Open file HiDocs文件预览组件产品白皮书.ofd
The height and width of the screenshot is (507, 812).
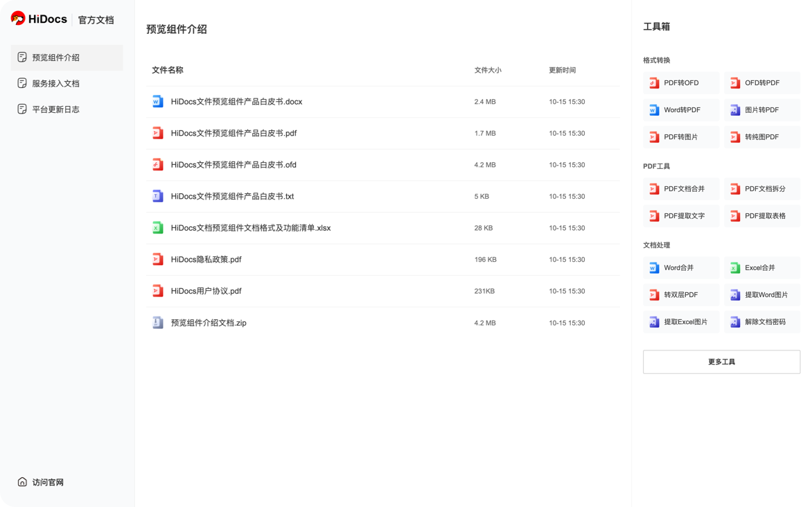233,165
